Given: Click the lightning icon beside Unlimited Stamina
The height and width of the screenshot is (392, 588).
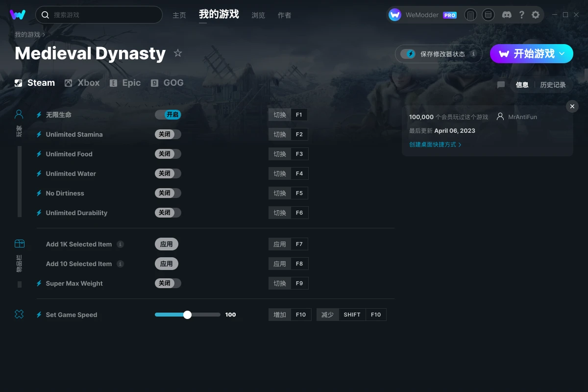Looking at the screenshot, I should [39, 134].
